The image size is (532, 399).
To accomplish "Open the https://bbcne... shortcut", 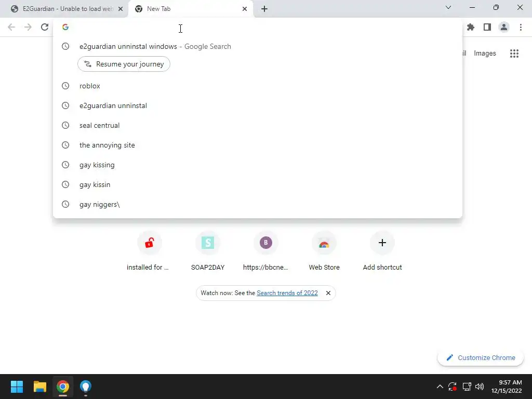I will tap(265, 252).
